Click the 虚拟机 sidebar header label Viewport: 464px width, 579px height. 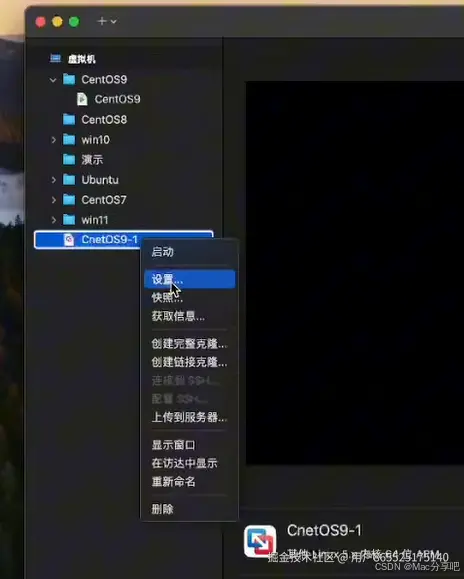point(82,59)
